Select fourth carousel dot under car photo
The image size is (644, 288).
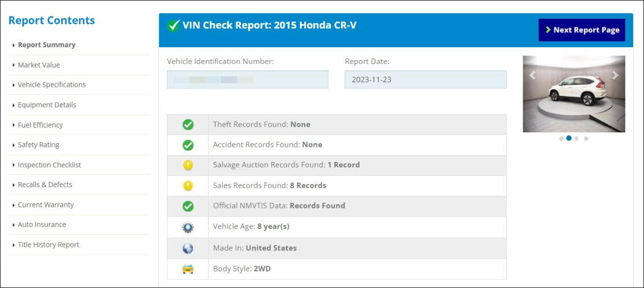pos(586,138)
